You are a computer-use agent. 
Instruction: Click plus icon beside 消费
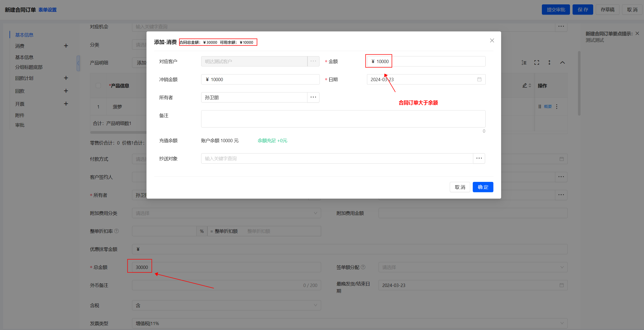(66, 46)
